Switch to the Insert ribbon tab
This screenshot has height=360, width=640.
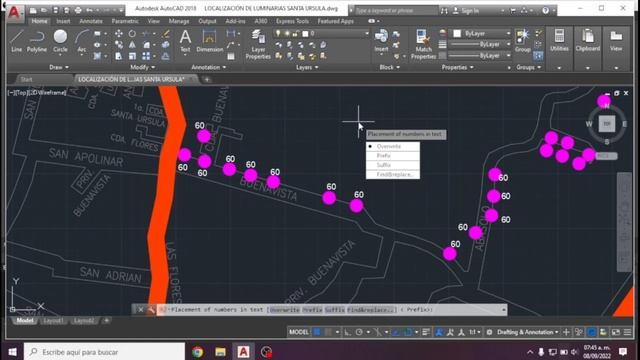(x=63, y=21)
